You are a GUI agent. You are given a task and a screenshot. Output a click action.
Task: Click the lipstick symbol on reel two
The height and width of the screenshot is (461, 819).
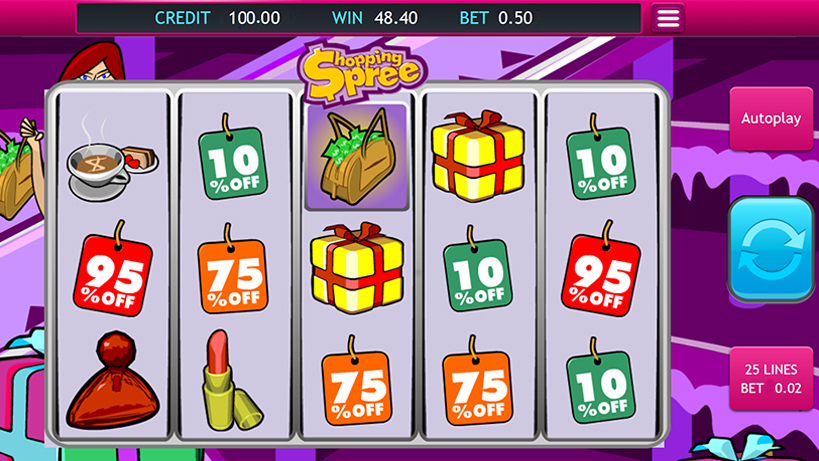pyautogui.click(x=231, y=380)
